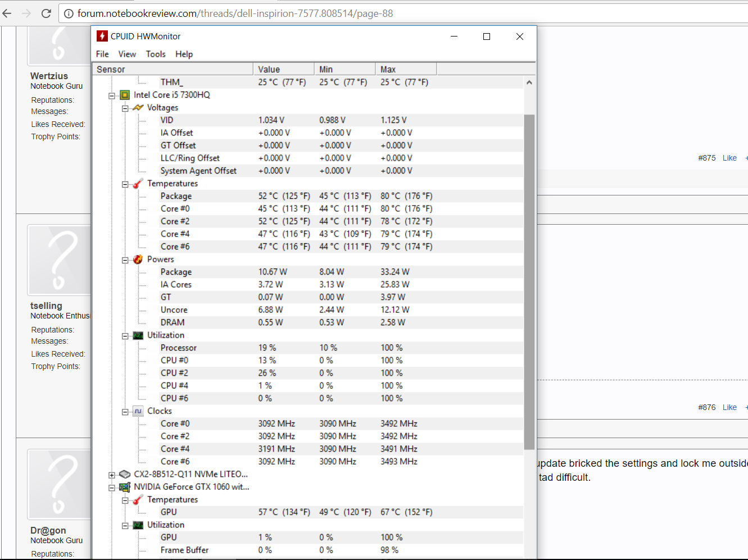Screen dimensions: 748x560
Task: Click the site info icon in the address bar
Action: 69,13
